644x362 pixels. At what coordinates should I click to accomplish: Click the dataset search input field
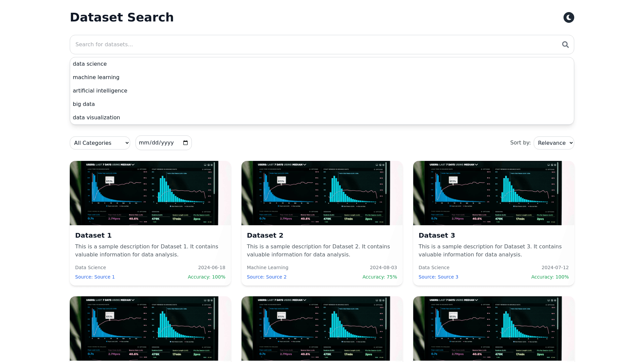coord(315,45)
